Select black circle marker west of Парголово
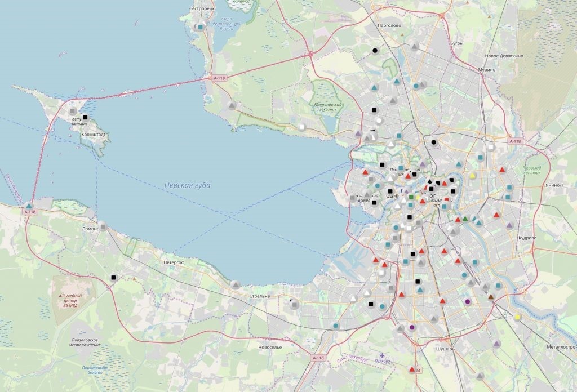The height and width of the screenshot is (392, 577). 375,51
